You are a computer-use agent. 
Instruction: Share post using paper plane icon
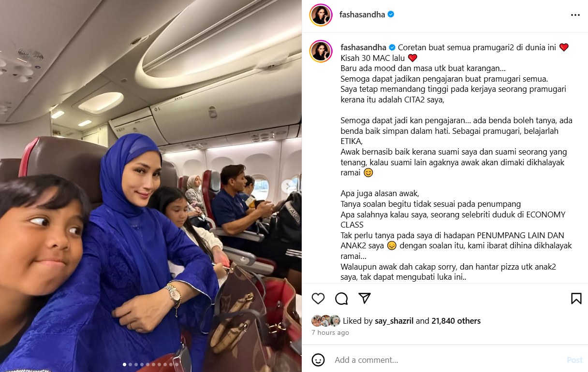(x=365, y=299)
